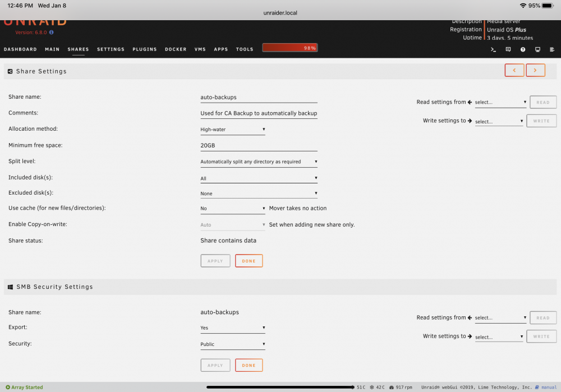The image size is (561, 392).
Task: Open the Use cache dropdown
Action: (x=233, y=209)
